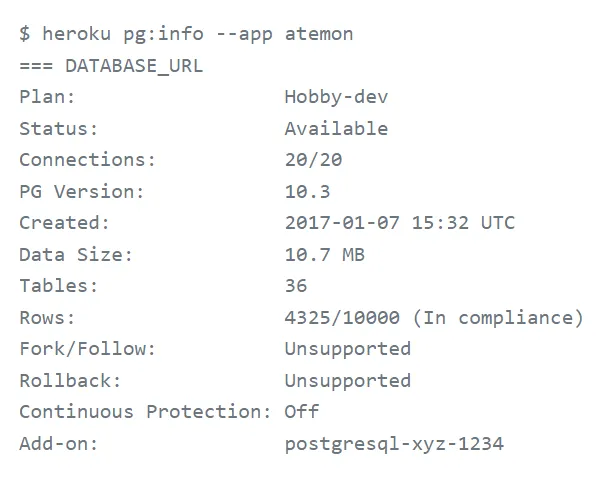Select the Hobby-dev plan value
Viewport: 614px width, 495px height.
336,97
